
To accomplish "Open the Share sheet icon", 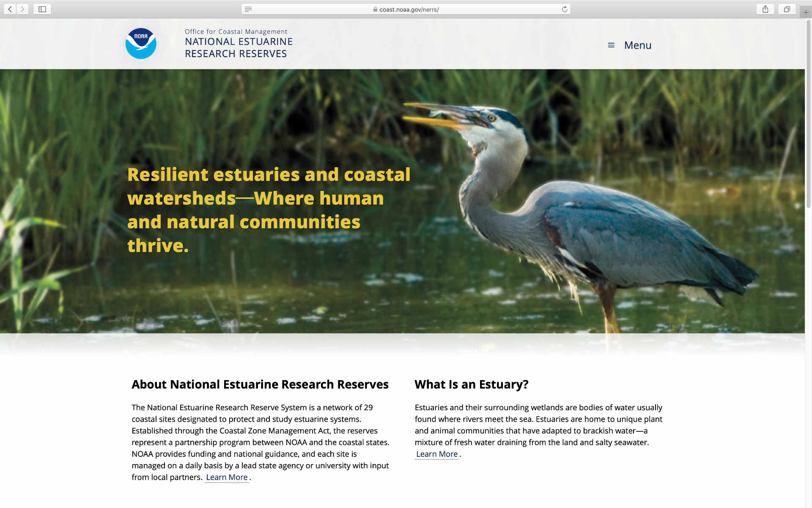I will click(765, 9).
